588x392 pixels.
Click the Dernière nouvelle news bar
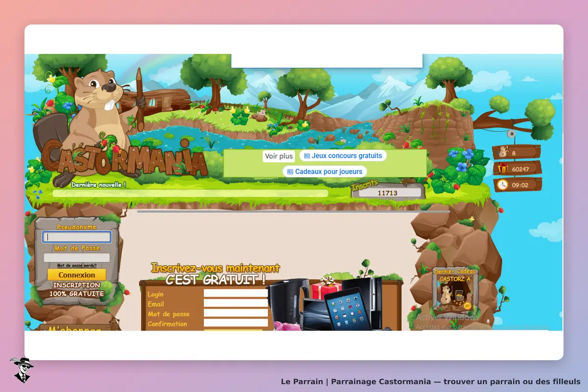pos(190,194)
